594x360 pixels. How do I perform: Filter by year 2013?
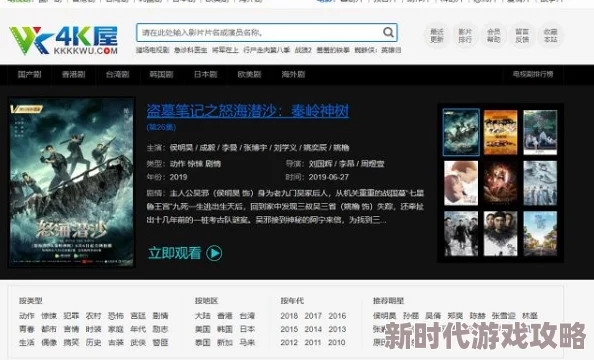coord(337,329)
